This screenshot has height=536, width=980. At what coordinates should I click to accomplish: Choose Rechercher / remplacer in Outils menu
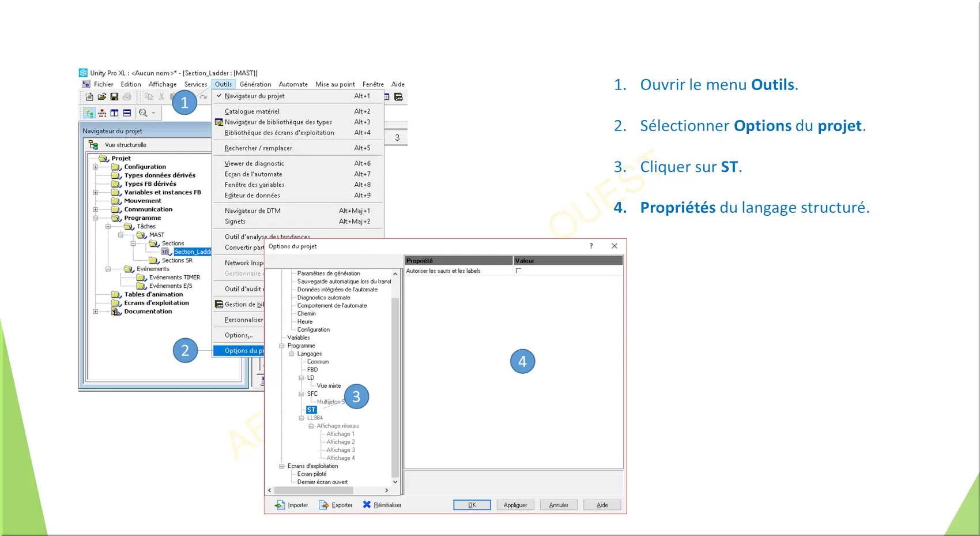(x=297, y=148)
